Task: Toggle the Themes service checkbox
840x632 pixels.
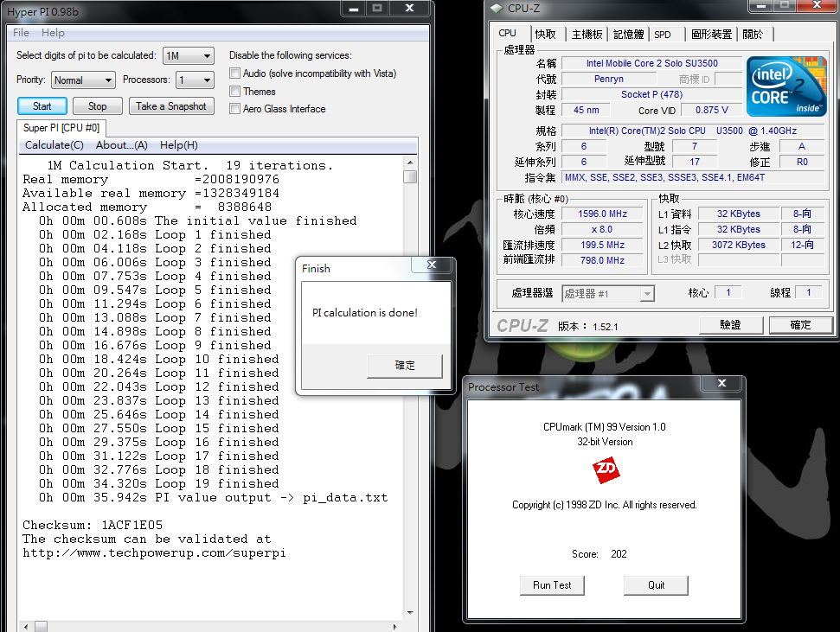Action: (235, 92)
